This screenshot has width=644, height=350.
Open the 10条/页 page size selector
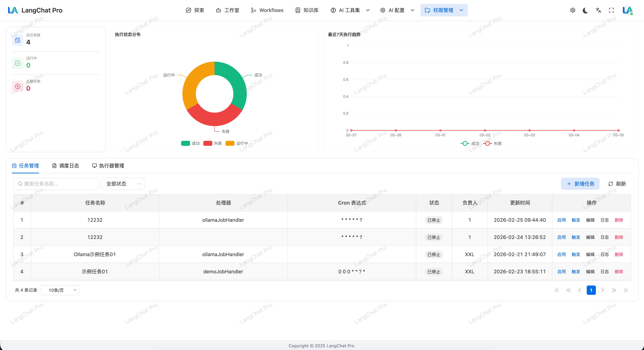click(60, 290)
